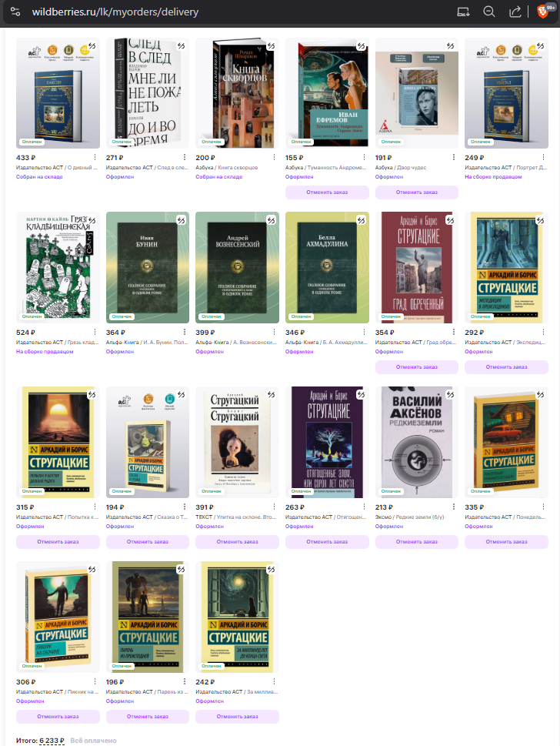Cancel the 292 ₽ Экспедиция order

click(x=506, y=366)
